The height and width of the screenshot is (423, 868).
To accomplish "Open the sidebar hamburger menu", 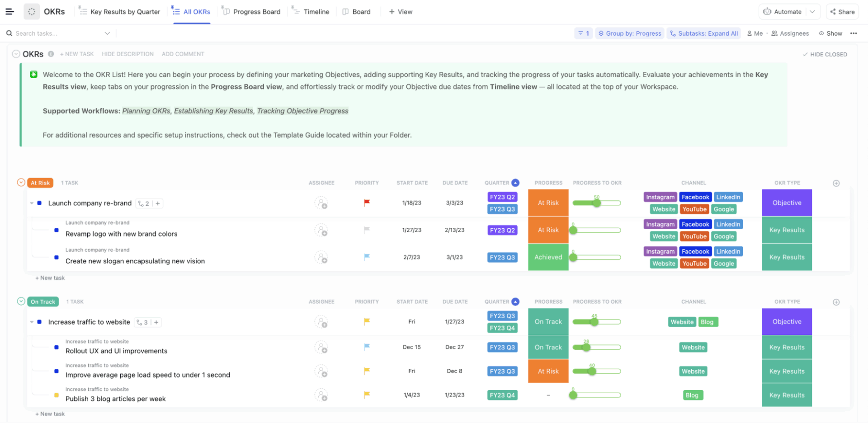I will pos(9,11).
